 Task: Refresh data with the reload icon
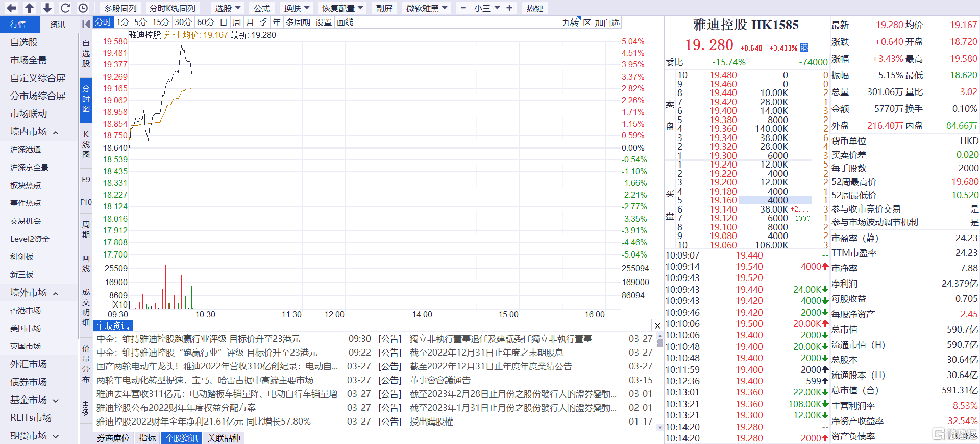pyautogui.click(x=65, y=8)
